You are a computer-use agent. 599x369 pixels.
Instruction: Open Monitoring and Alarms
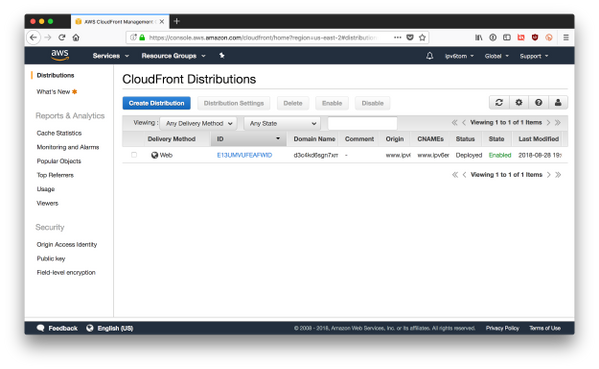(x=68, y=147)
